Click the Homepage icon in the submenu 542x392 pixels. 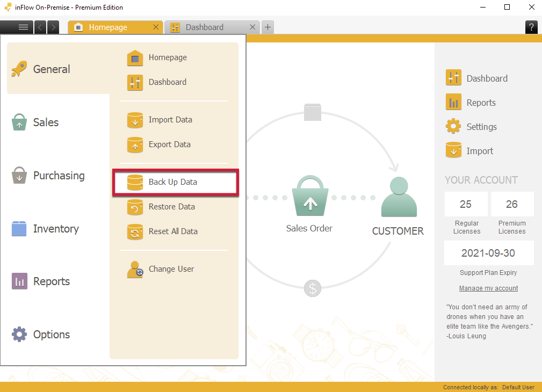pyautogui.click(x=135, y=58)
